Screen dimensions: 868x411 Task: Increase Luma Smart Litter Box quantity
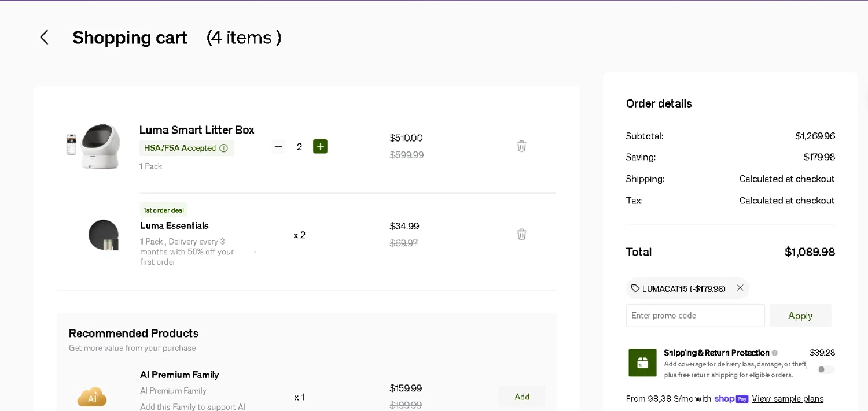pos(320,147)
